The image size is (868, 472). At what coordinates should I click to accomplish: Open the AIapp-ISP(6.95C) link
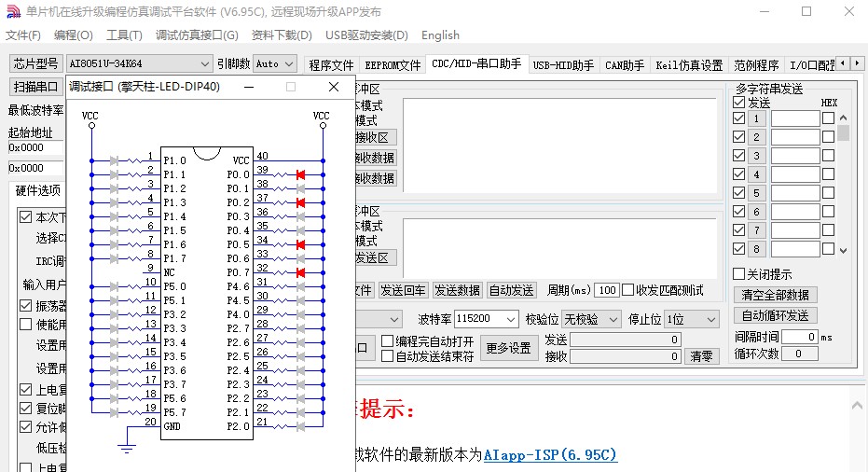[550, 455]
